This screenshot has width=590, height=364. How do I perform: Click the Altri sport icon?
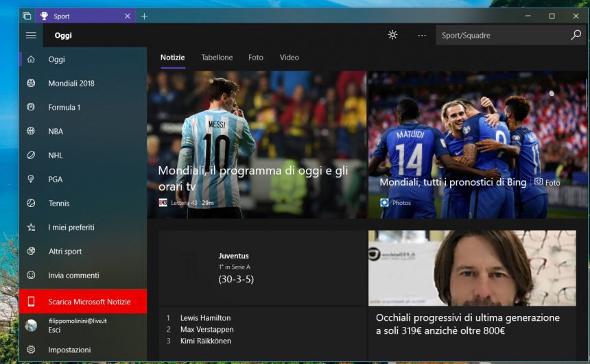31,251
